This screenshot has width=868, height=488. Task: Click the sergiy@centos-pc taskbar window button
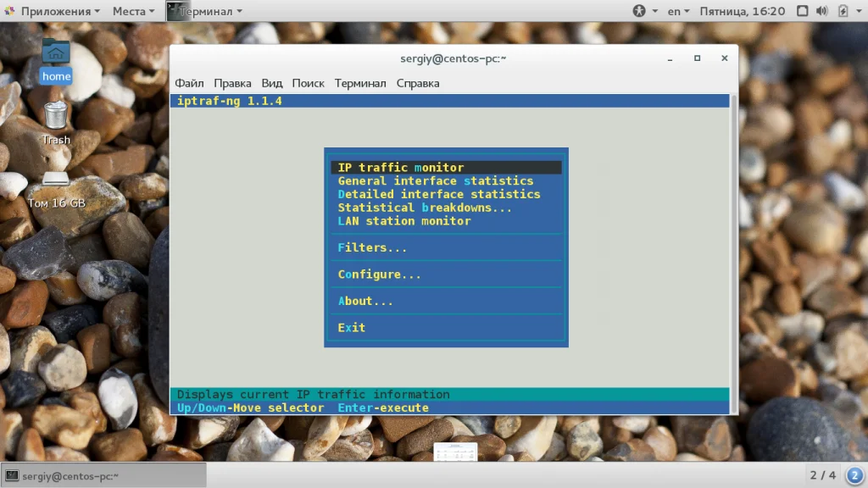click(x=104, y=476)
